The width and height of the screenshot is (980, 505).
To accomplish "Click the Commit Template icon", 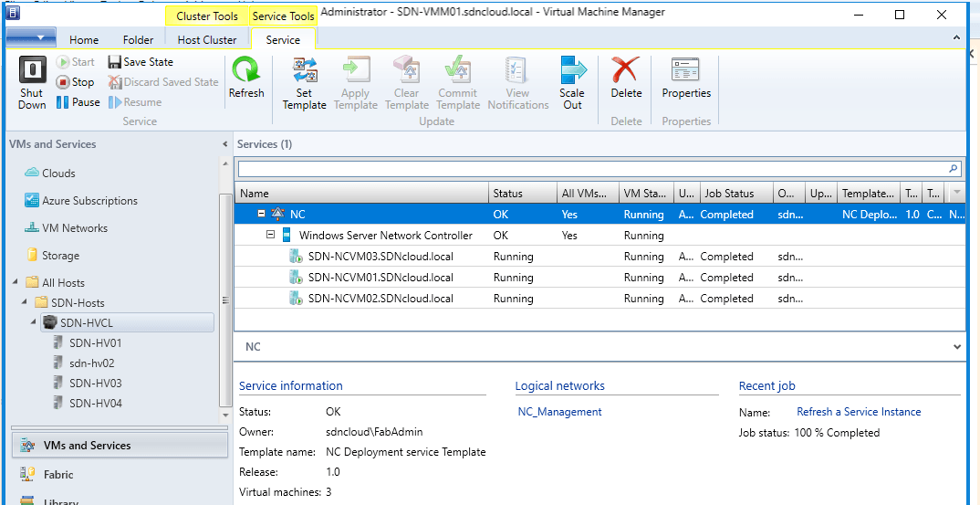I will pos(458,70).
